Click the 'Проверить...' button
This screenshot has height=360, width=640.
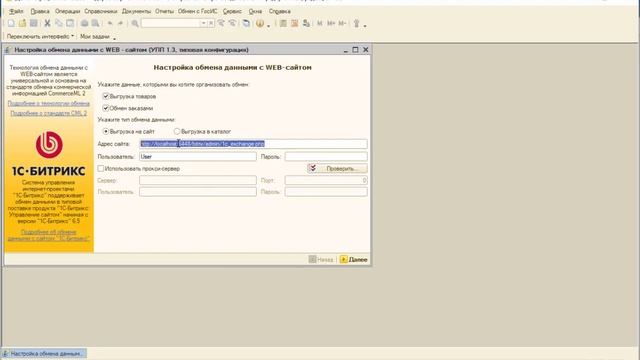337,168
